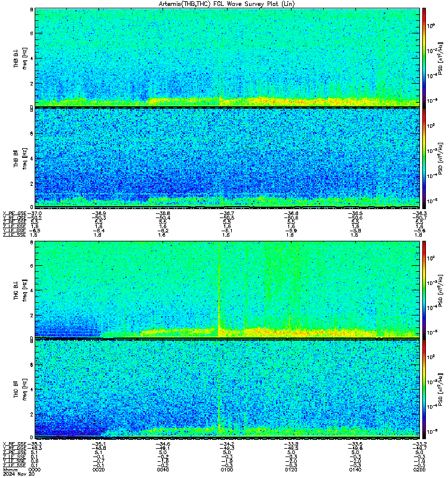448x478 pixels.
Task: Click the THC X position value '-35.3'
Action: point(35,444)
